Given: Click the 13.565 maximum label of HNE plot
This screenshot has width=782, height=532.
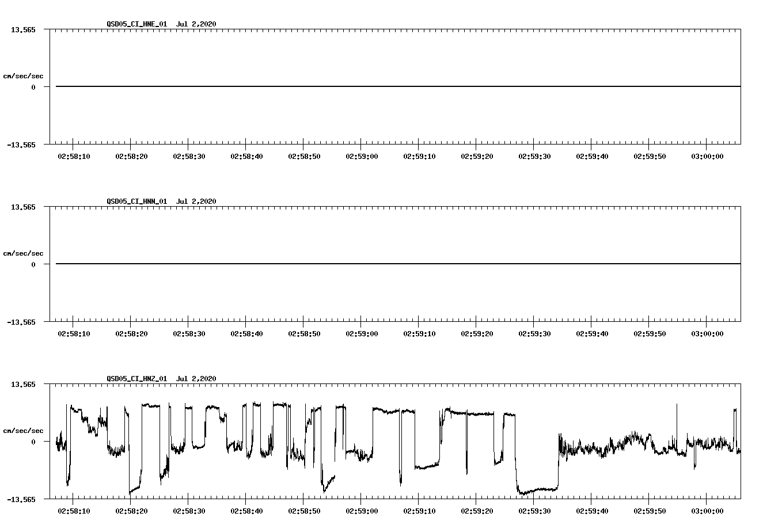Looking at the screenshot, I should coord(23,29).
